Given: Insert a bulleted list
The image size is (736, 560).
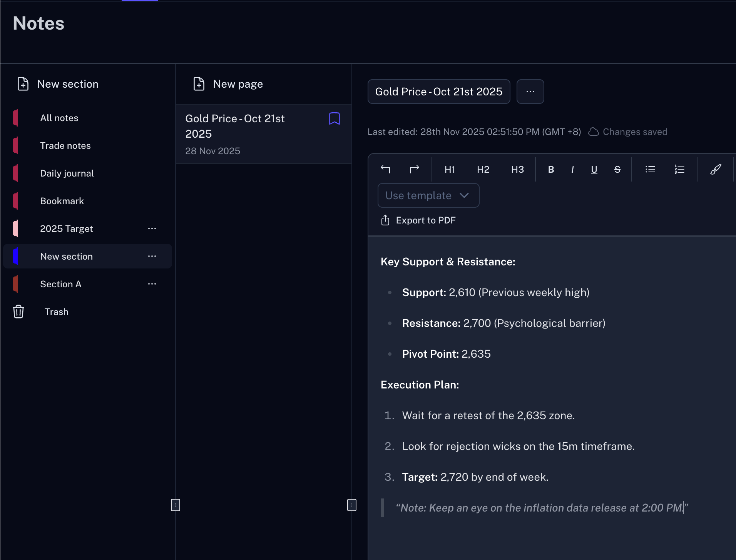Looking at the screenshot, I should [x=650, y=169].
